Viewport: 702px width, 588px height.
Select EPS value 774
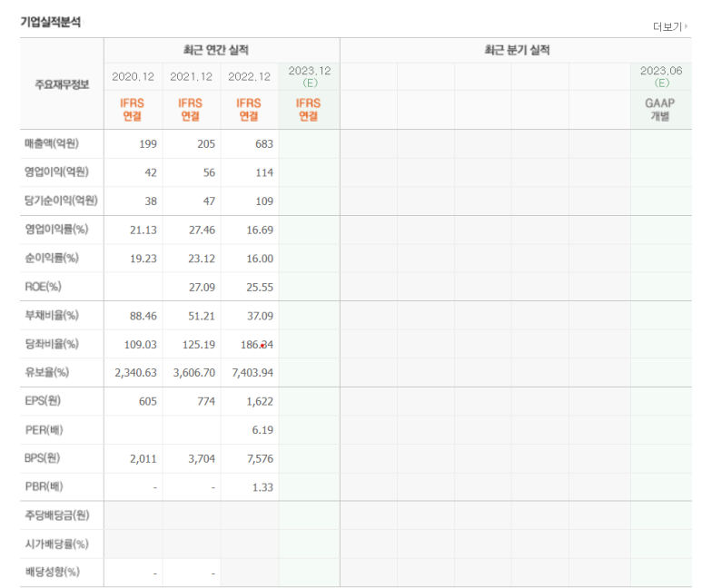coord(206,401)
